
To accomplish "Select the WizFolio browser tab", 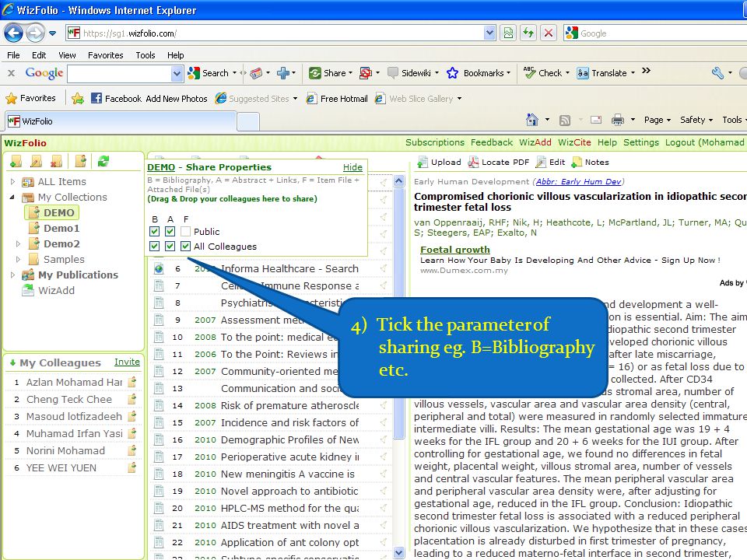I will (x=121, y=121).
